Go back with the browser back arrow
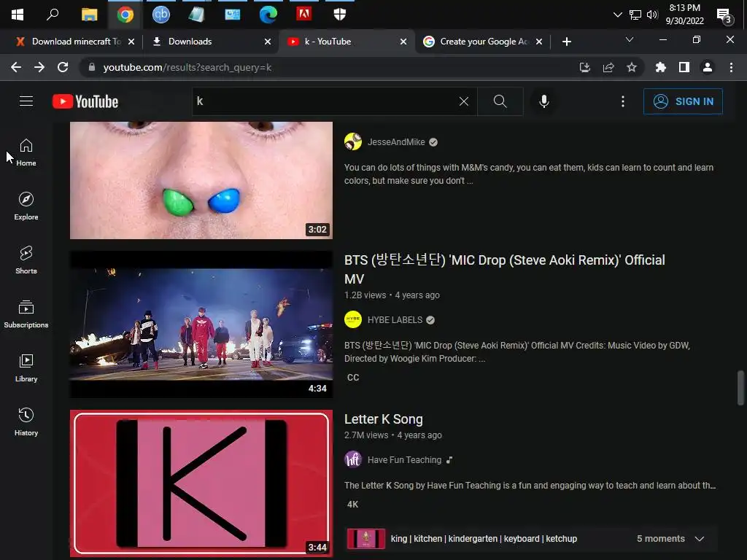The image size is (747, 560). 16,67
